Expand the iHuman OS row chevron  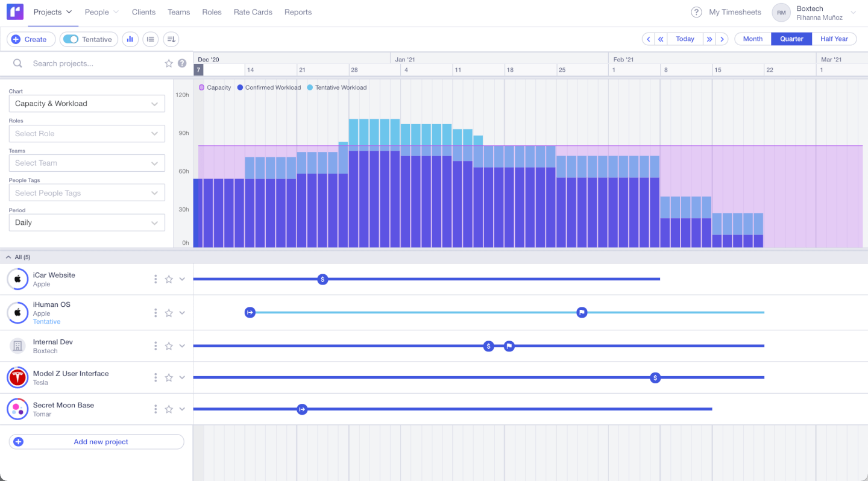[x=182, y=313]
